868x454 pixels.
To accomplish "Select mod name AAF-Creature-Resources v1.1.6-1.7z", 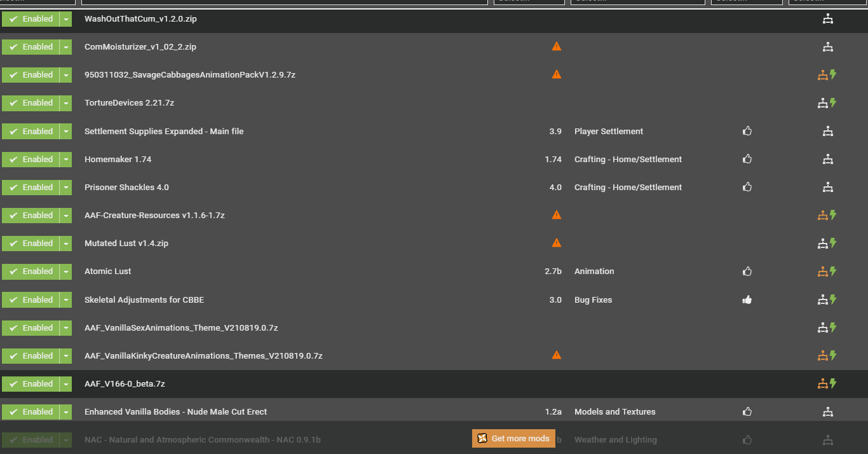I will (x=154, y=216).
